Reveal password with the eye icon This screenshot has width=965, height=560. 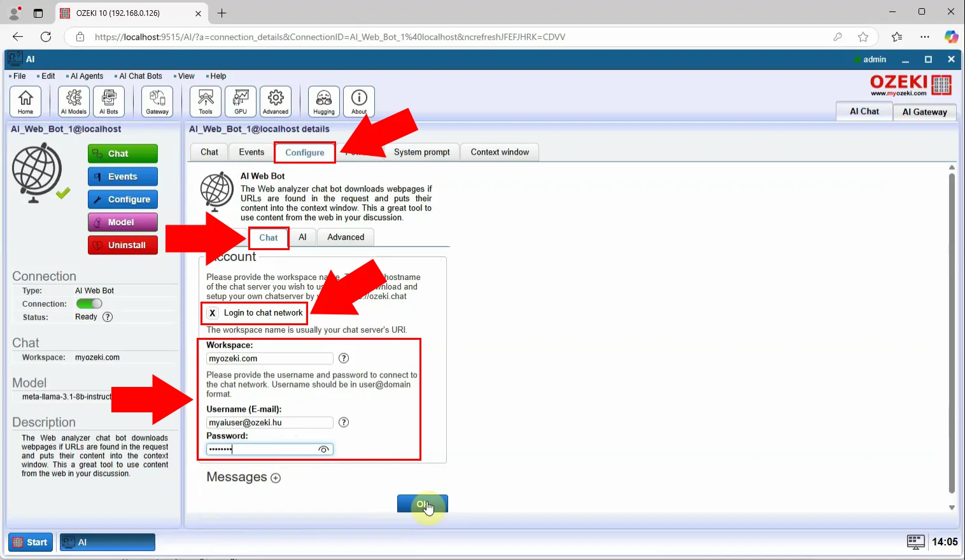click(x=323, y=449)
